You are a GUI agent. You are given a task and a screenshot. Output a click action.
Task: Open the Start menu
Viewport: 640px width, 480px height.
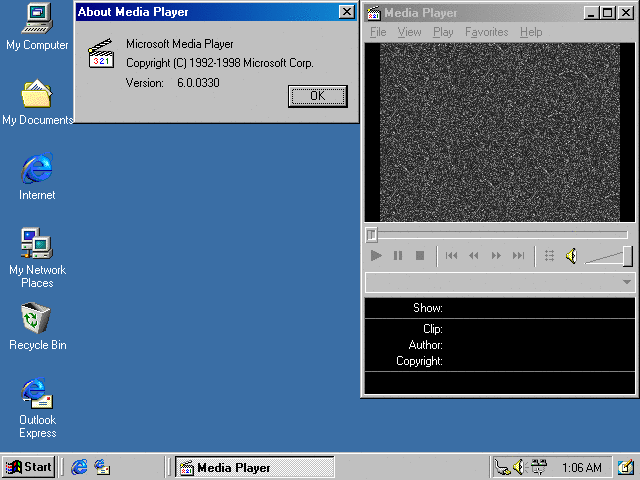(29, 467)
